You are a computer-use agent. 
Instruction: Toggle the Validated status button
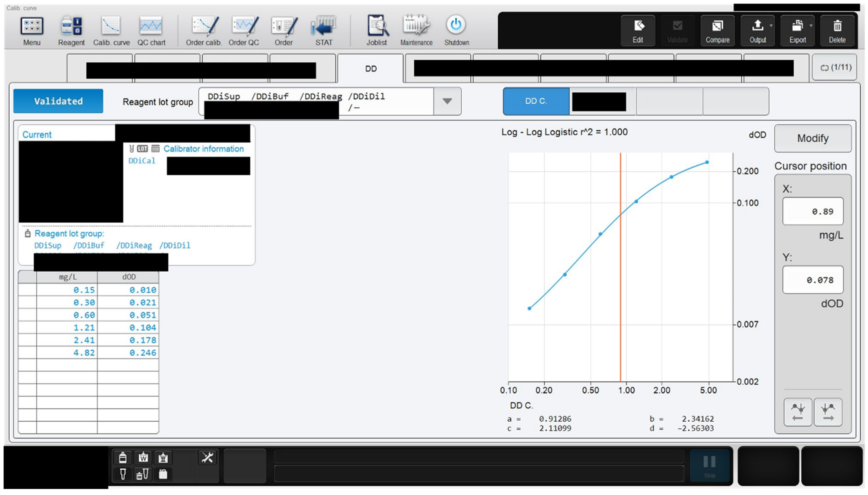(58, 101)
